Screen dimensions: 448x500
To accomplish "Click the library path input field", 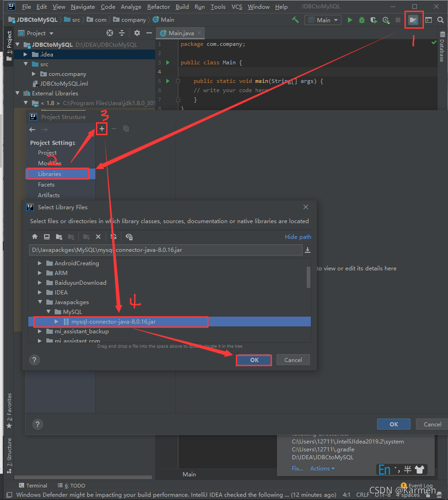I will pos(165,250).
